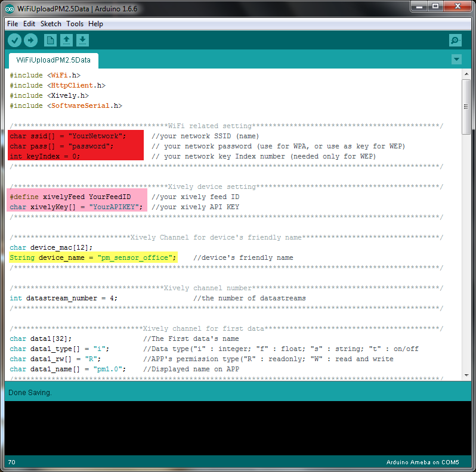The height and width of the screenshot is (472, 476).
Task: Click the scrollbar down arrow
Action: coord(466,375)
